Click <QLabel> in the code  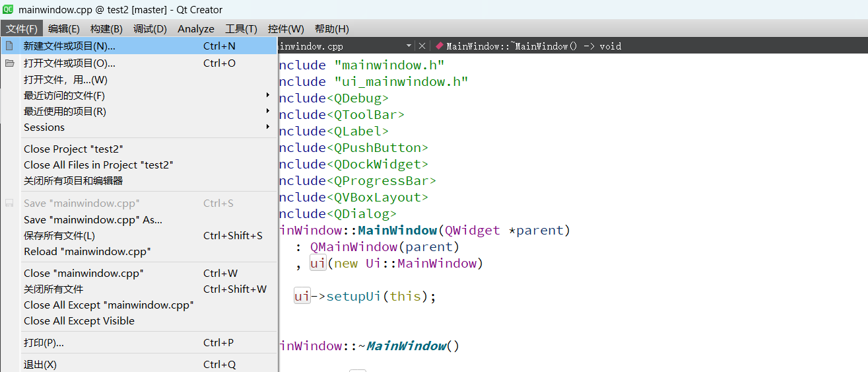[358, 131]
